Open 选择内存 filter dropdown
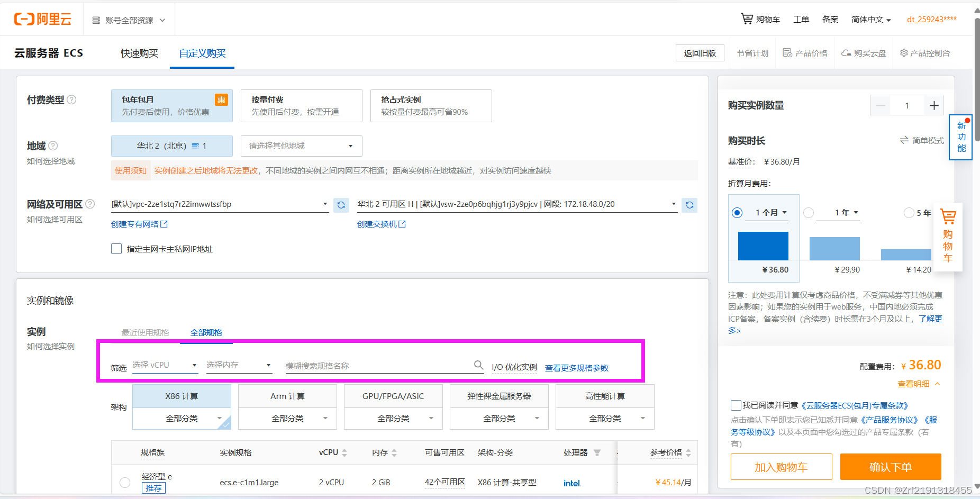980x499 pixels. (x=239, y=365)
